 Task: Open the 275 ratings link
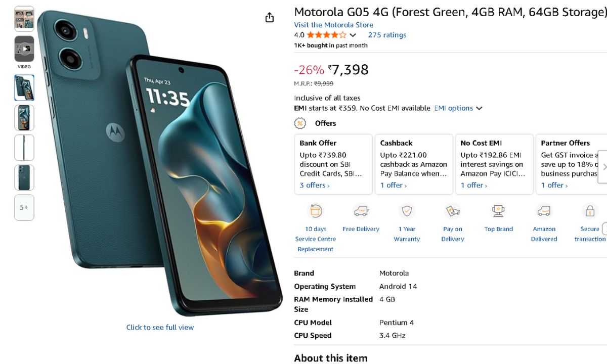387,35
